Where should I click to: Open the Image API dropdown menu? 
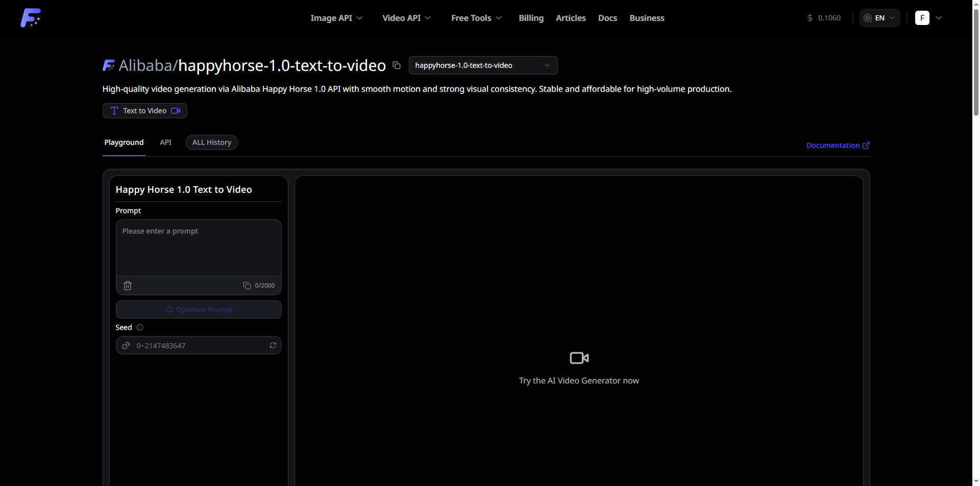tap(336, 18)
